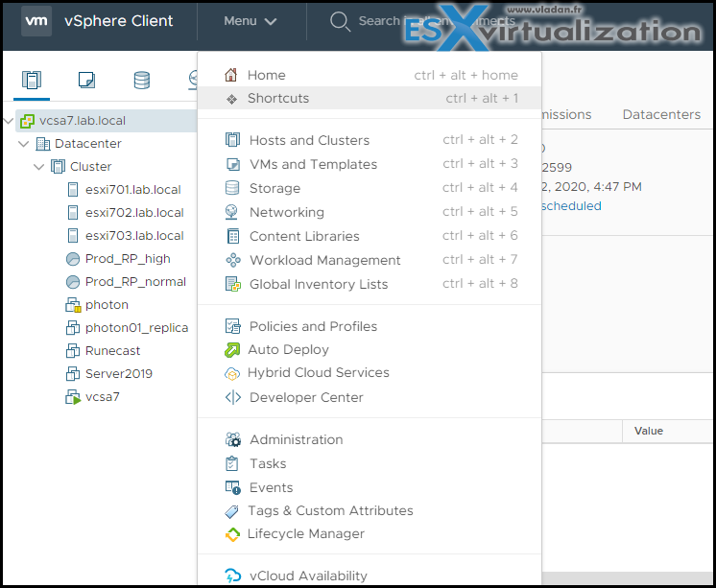The image size is (716, 588).
Task: Select the Server2019 virtual machine
Action: click(x=118, y=374)
